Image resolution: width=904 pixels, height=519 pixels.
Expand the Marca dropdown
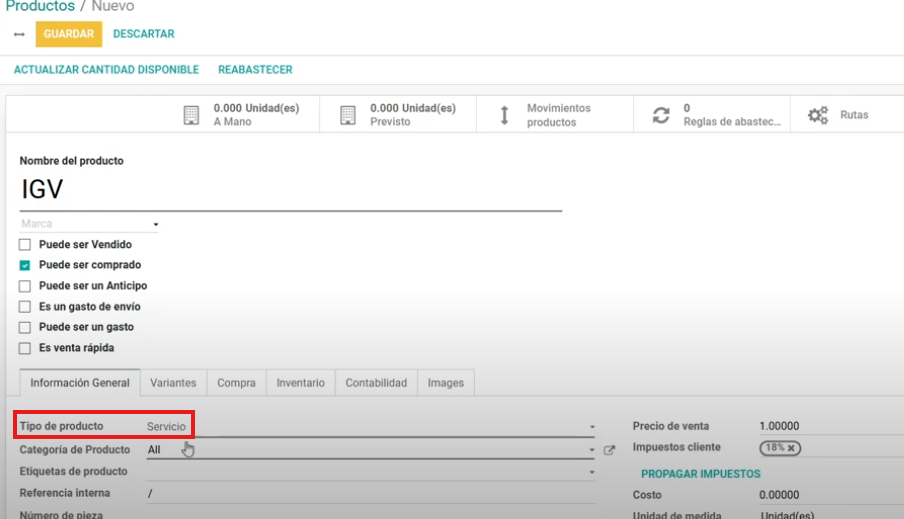point(156,225)
